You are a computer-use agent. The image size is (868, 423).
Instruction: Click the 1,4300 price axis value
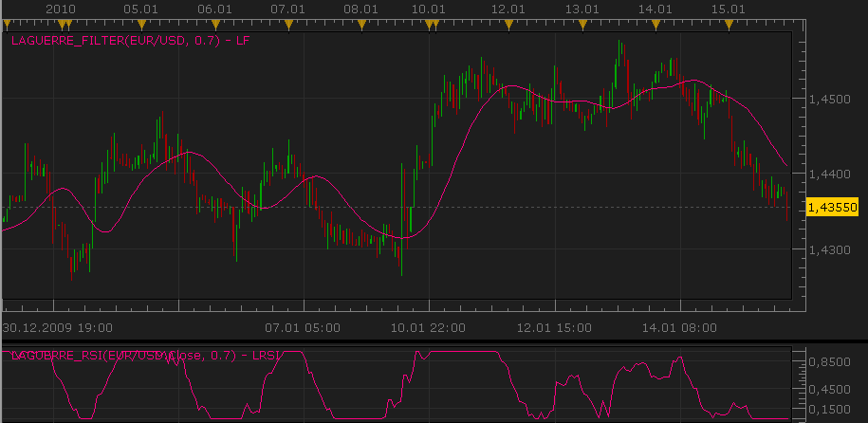(829, 249)
